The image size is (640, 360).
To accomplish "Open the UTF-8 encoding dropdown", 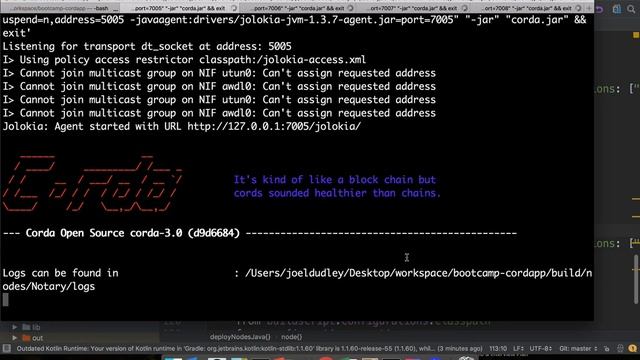I will 540,349.
